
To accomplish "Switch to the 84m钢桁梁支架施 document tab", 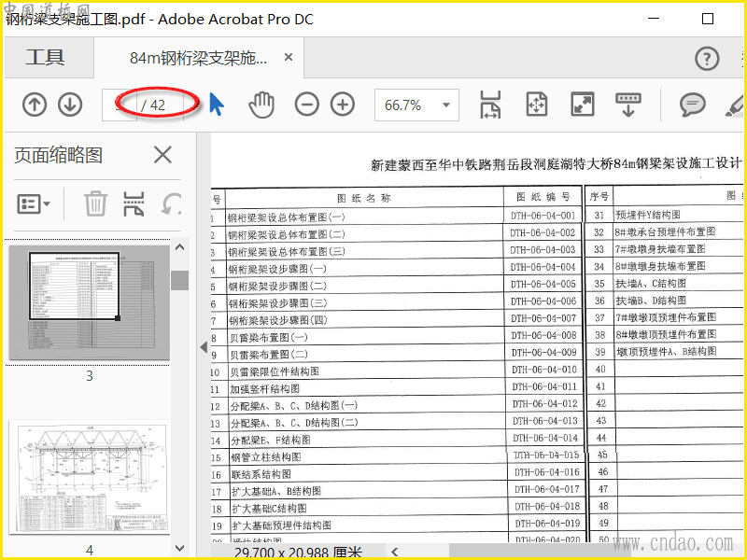I will [x=198, y=58].
